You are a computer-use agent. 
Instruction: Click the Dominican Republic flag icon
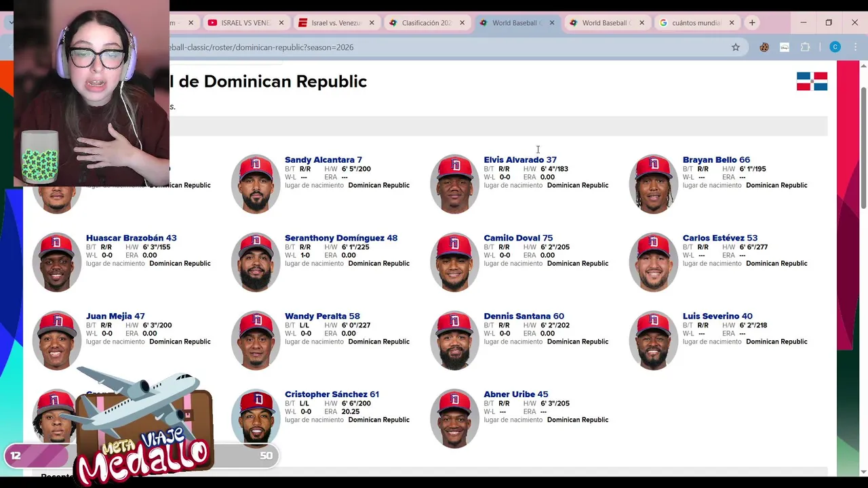click(812, 81)
